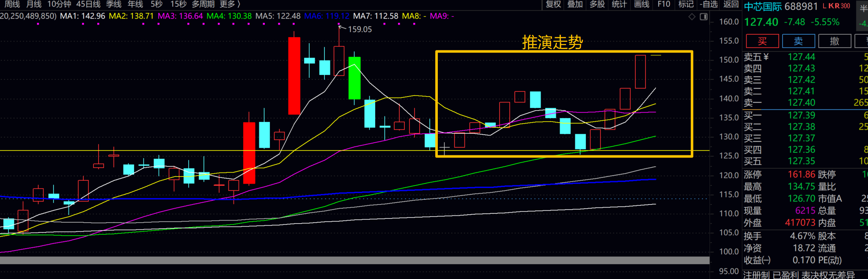Screen dimensions: 868x279
Task: Click the L badge beside the stock code
Action: 825,6
